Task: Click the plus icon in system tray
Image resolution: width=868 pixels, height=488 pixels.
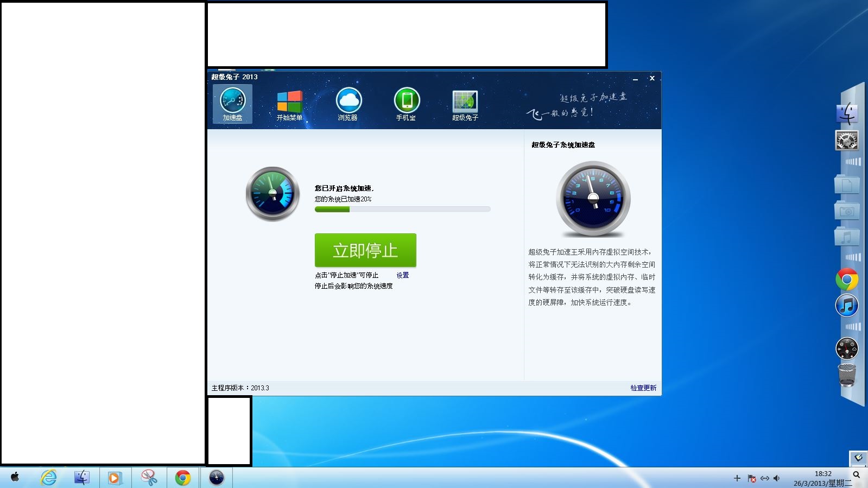Action: tap(737, 478)
